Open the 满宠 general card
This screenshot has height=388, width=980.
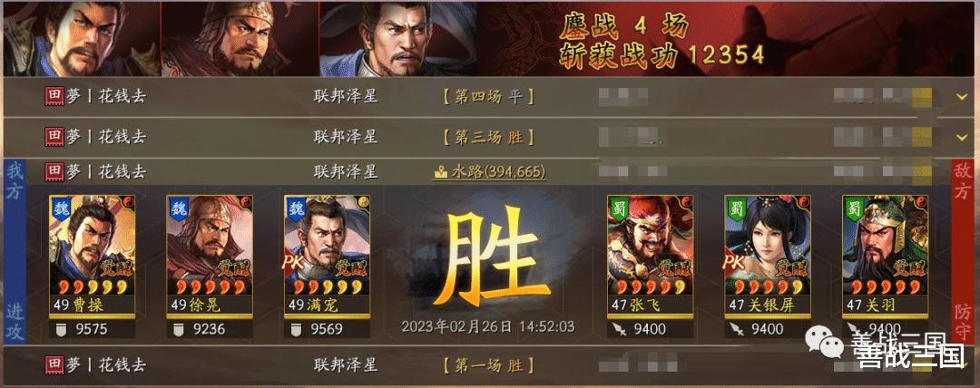point(327,257)
